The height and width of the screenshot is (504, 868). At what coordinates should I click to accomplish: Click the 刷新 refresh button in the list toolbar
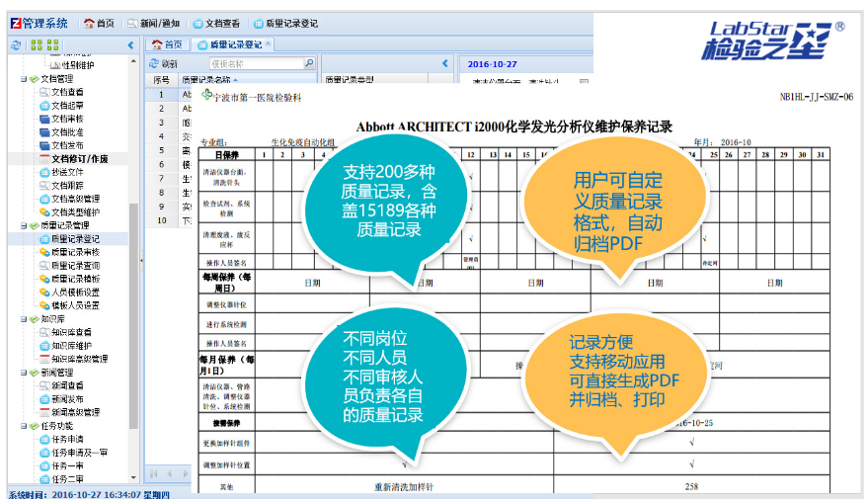[x=163, y=63]
